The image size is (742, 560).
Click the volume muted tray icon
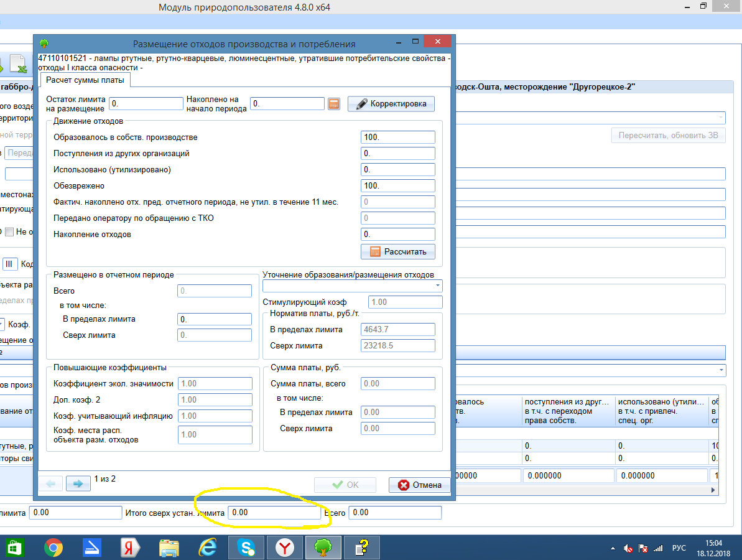coord(628,548)
